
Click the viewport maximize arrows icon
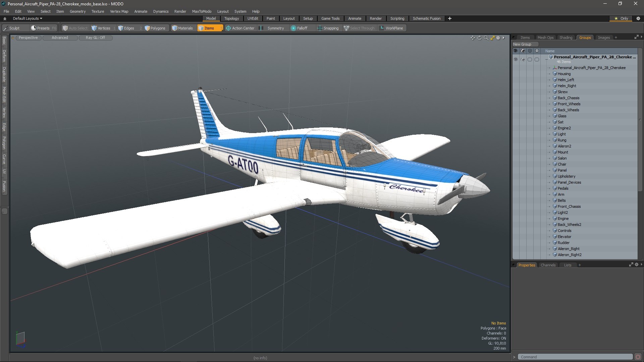click(492, 38)
